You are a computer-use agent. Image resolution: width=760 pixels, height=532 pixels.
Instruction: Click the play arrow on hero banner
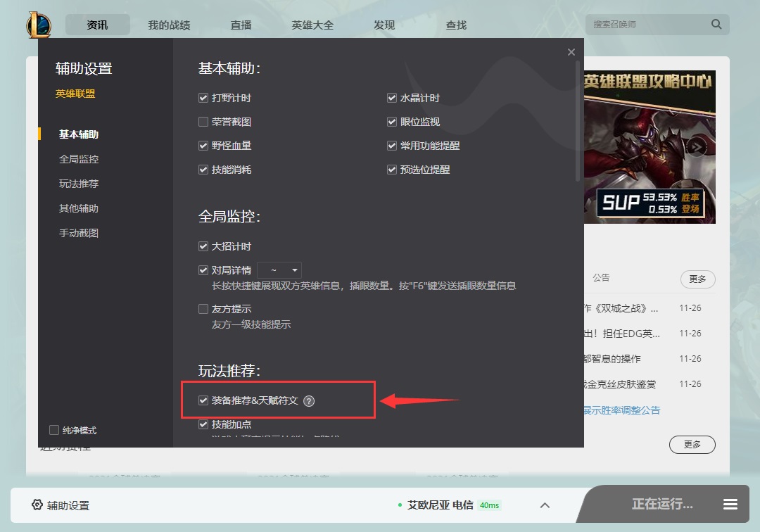697,147
